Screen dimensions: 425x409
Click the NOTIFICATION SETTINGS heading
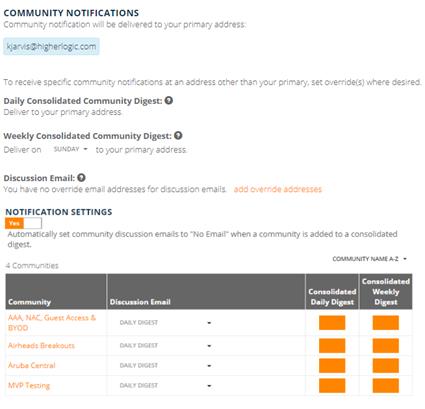click(59, 212)
